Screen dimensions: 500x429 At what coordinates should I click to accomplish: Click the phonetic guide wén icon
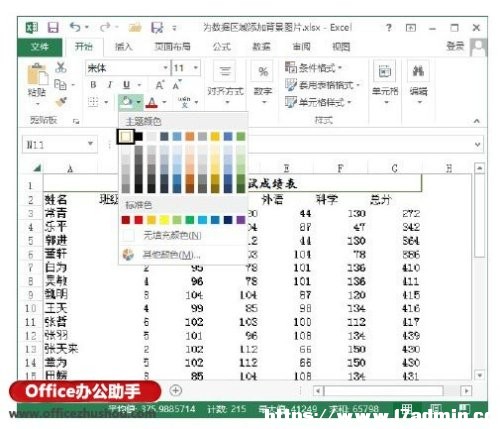pyautogui.click(x=184, y=102)
